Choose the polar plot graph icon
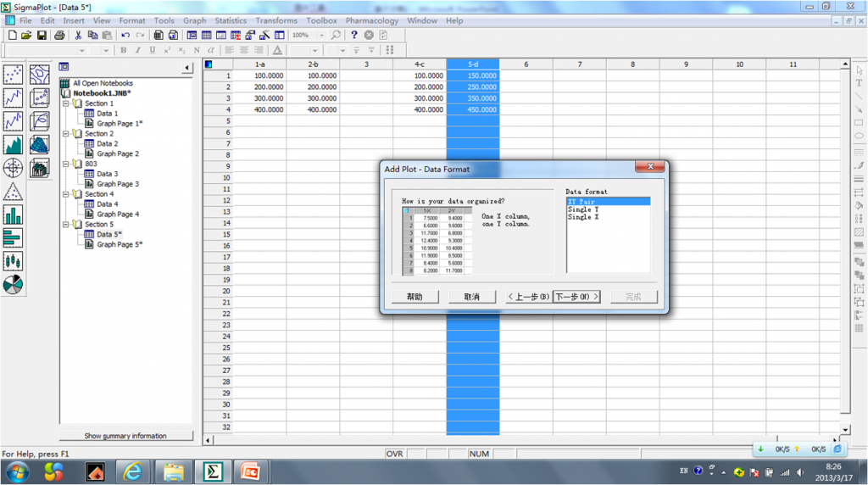Image resolution: width=868 pixels, height=485 pixels. point(13,167)
